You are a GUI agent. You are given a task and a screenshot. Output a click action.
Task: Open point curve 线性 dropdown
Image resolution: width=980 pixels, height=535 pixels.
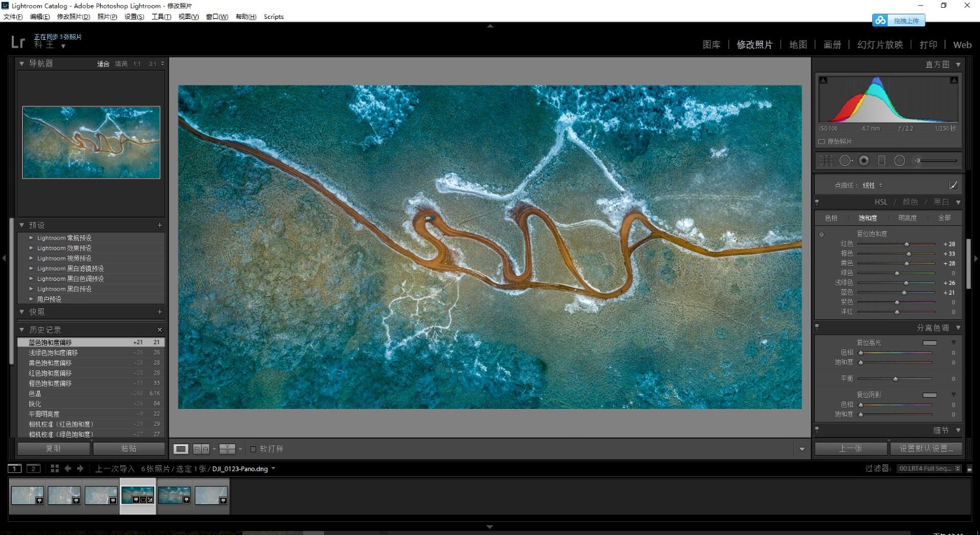click(x=872, y=186)
